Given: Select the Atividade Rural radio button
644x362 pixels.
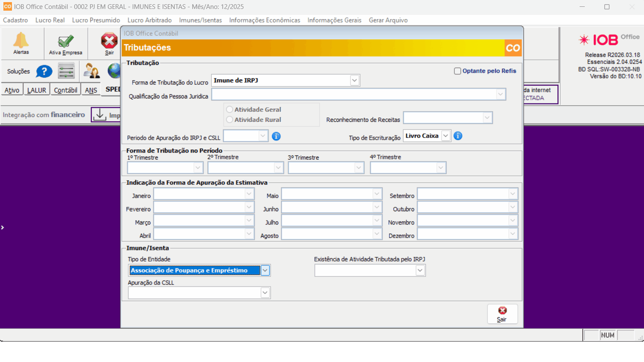Looking at the screenshot, I should tap(230, 120).
